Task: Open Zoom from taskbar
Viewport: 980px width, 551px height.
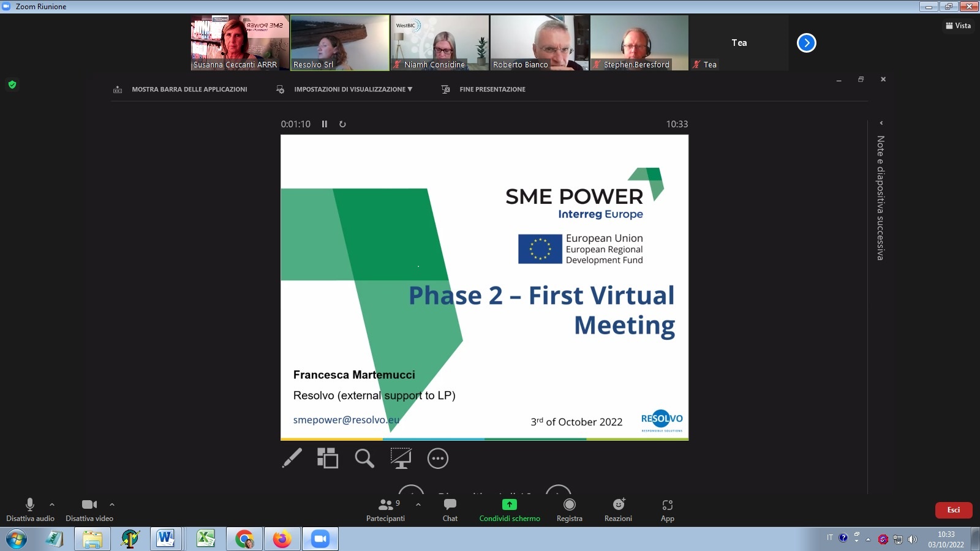Action: [320, 539]
